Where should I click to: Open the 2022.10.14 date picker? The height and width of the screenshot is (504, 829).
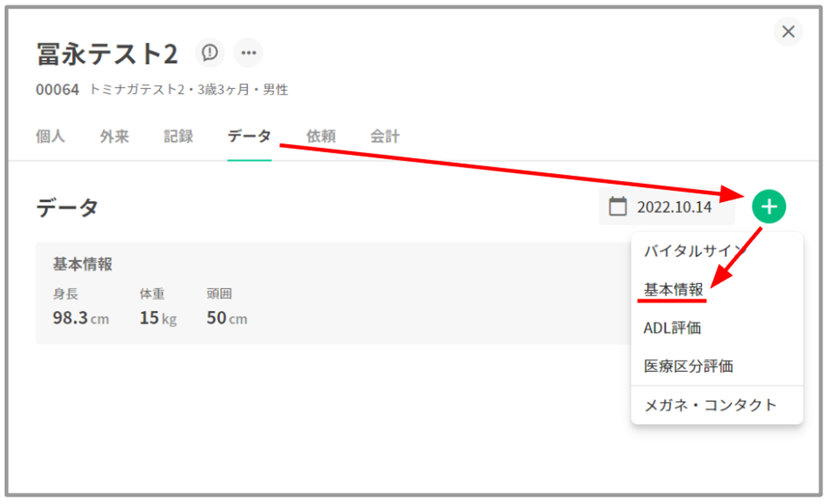click(x=674, y=207)
